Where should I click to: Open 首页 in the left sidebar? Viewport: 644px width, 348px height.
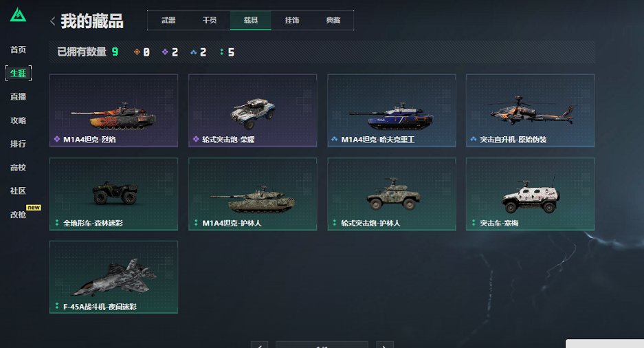tap(18, 50)
